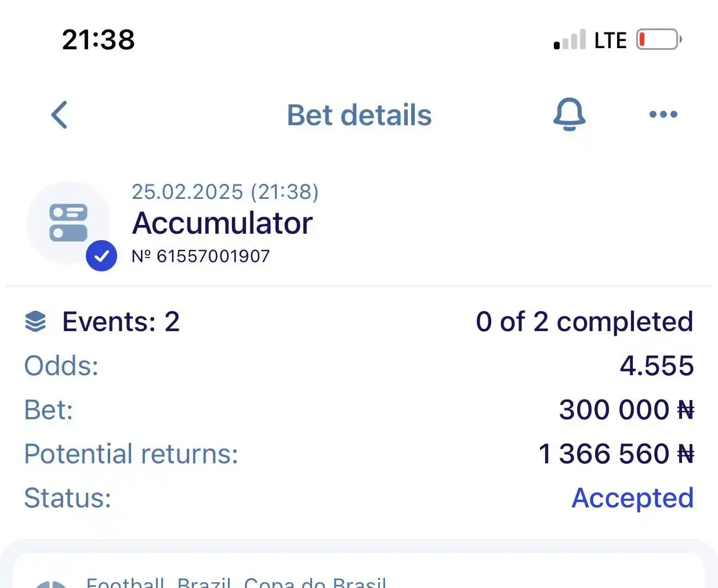718x588 pixels.
Task: Open the three-dots more options menu
Action: [663, 114]
